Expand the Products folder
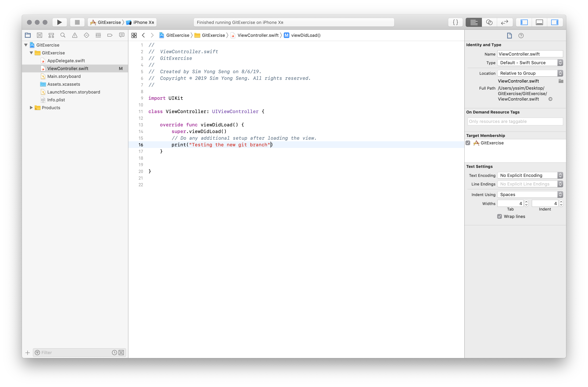The image size is (588, 387). point(31,108)
